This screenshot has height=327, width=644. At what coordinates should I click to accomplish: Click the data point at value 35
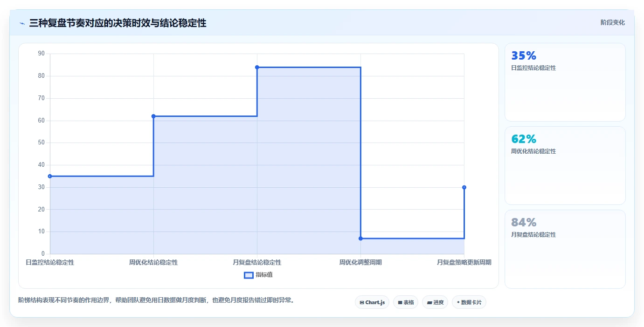pyautogui.click(x=50, y=176)
